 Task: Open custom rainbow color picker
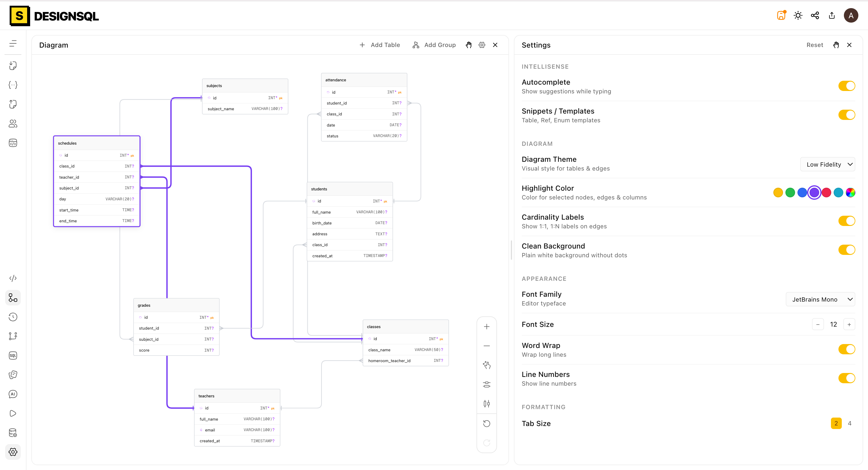click(x=851, y=193)
